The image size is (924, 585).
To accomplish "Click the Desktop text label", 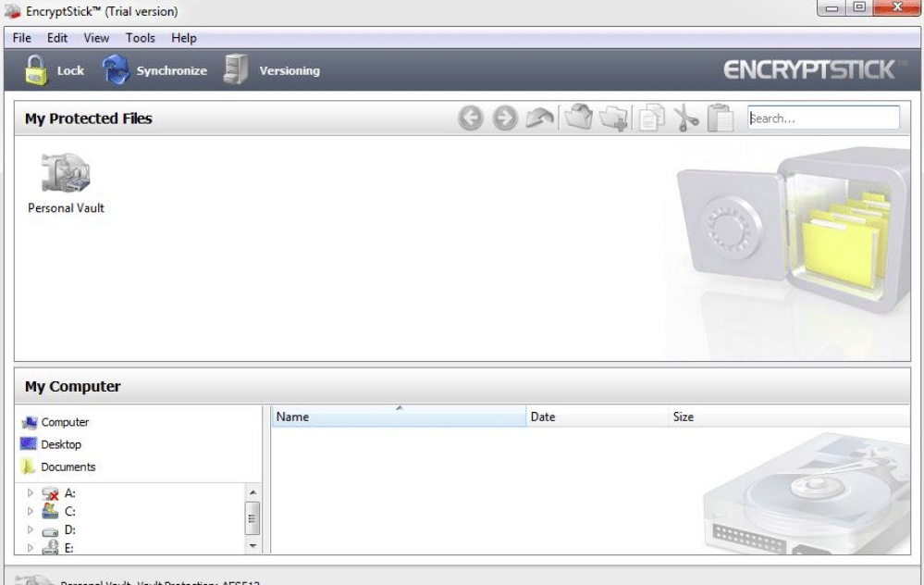I will coord(61,444).
